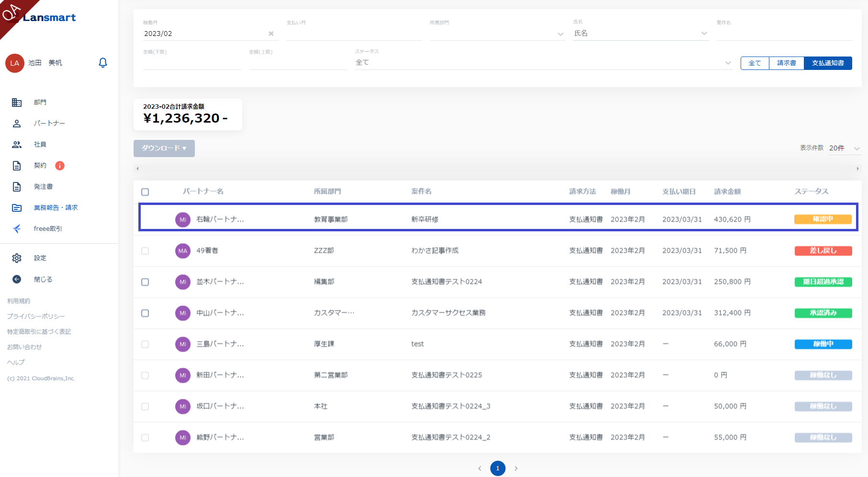This screenshot has width=868, height=477.
Task: Click the 閉じる back arrow icon
Action: 17,279
